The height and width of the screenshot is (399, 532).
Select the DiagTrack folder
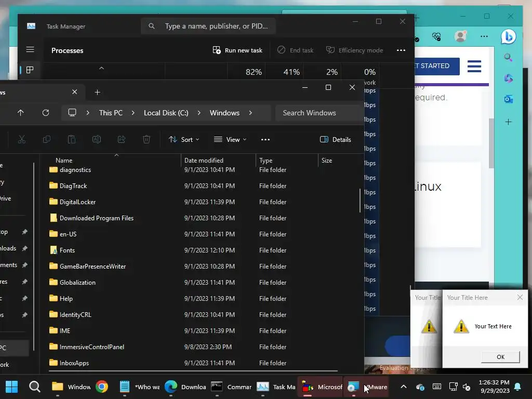click(x=73, y=186)
